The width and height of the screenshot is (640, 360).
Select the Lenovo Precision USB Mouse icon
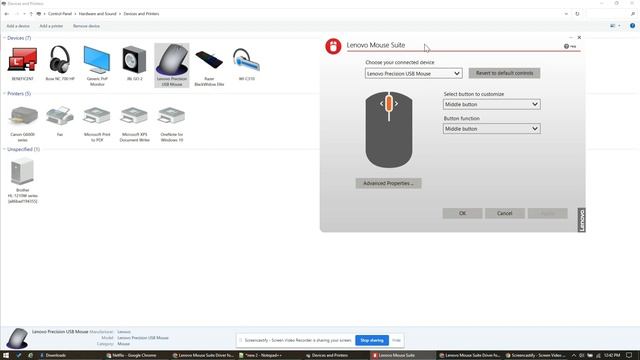point(172,60)
